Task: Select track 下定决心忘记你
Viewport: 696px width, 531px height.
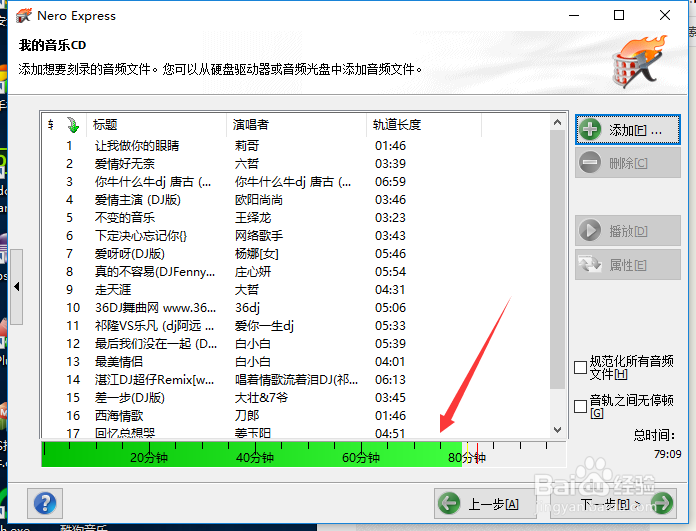Action: (141, 236)
